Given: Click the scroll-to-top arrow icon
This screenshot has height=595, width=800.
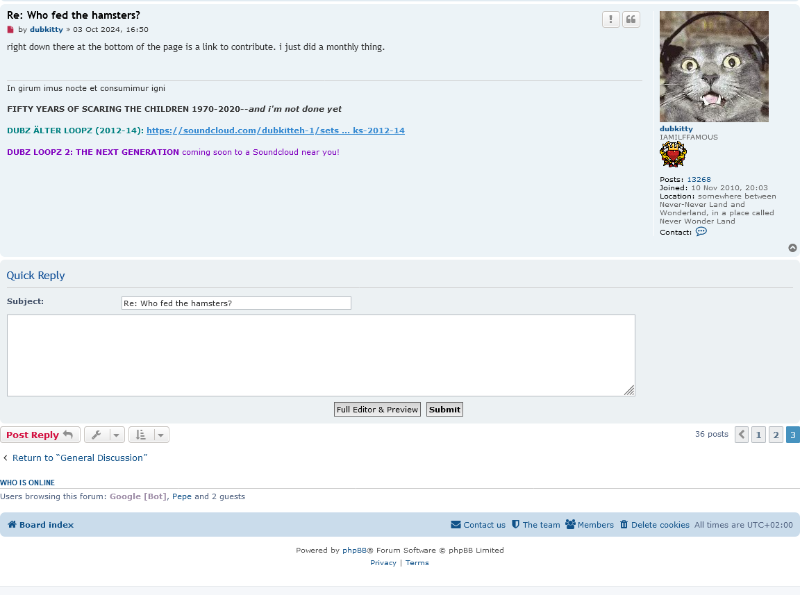Looking at the screenshot, I should click(793, 248).
